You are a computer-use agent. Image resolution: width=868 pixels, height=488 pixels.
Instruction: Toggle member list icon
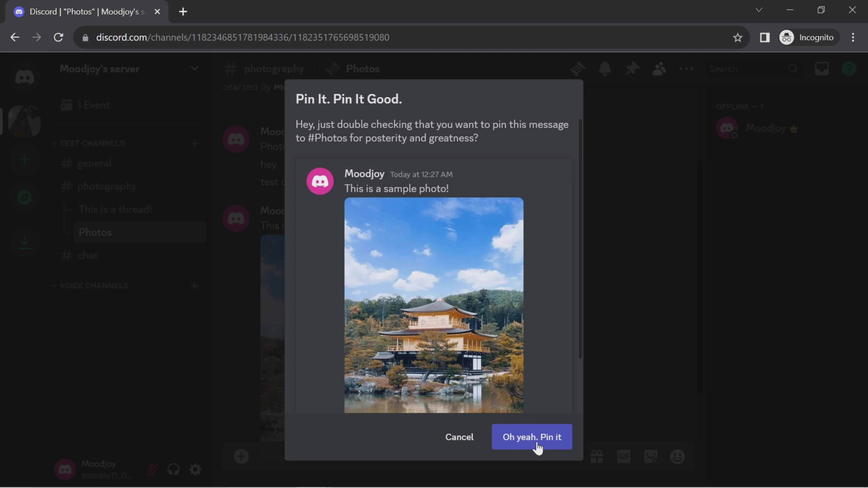pyautogui.click(x=659, y=69)
